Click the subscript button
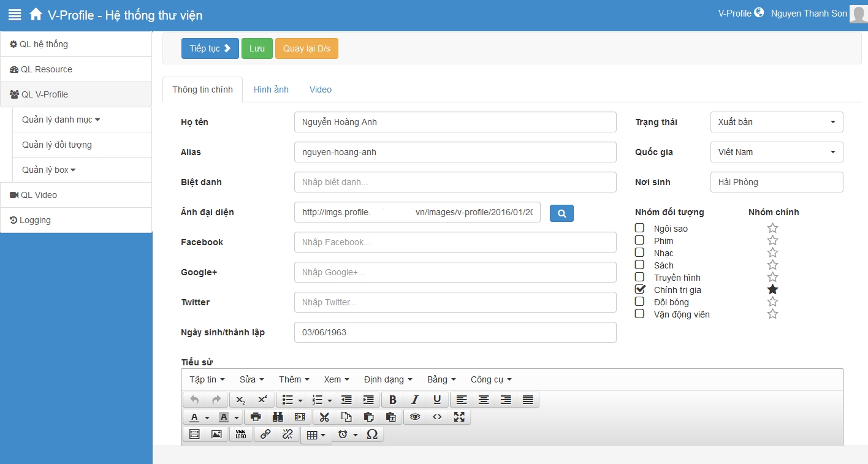Image resolution: width=868 pixels, height=464 pixels. click(x=240, y=400)
